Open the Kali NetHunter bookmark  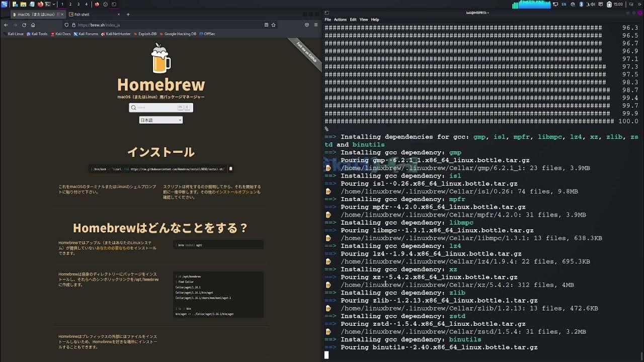(x=116, y=34)
